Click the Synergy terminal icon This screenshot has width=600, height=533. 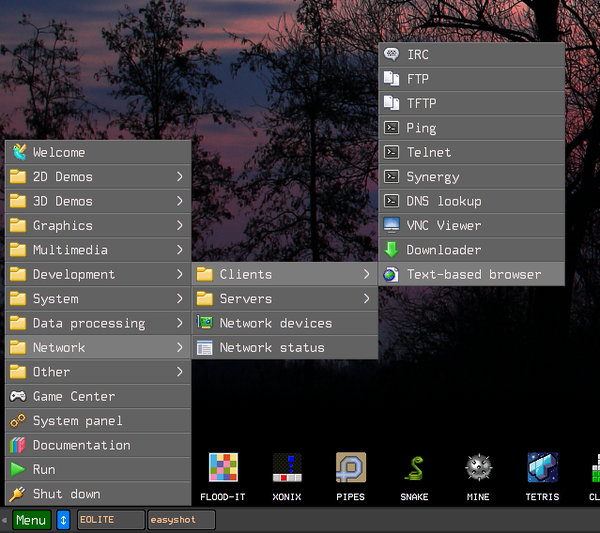pyautogui.click(x=391, y=176)
